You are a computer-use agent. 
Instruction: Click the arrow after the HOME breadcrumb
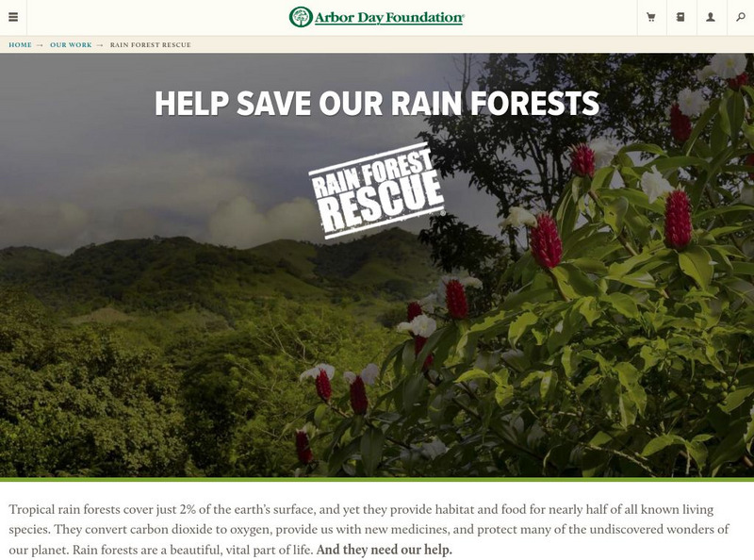(x=40, y=45)
